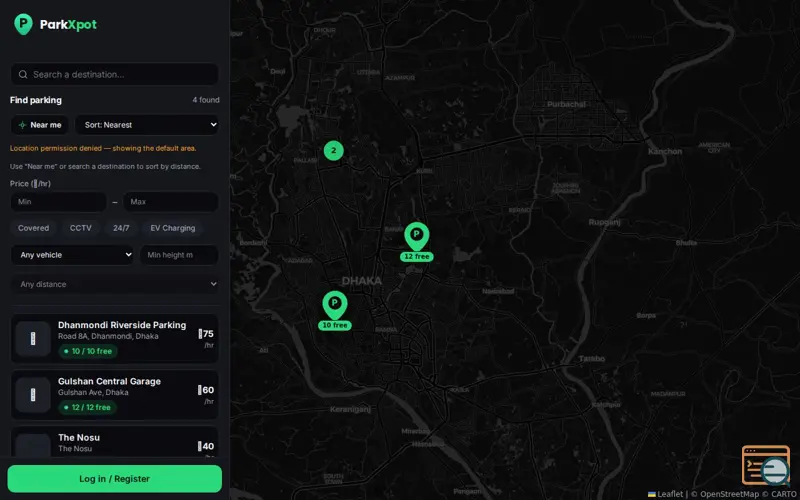This screenshot has height=500, width=800.
Task: Click the Near me crosshair icon
Action: tap(22, 125)
